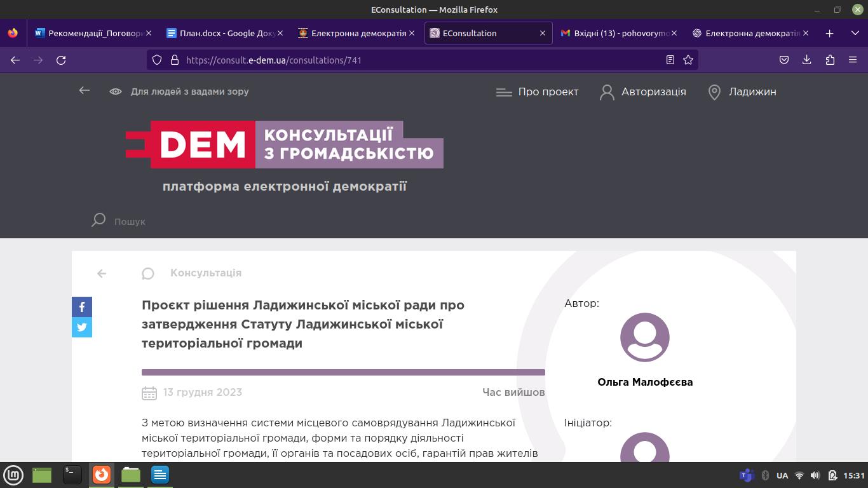
Task: Enable Для людей з вадами зору mode
Action: [189, 91]
